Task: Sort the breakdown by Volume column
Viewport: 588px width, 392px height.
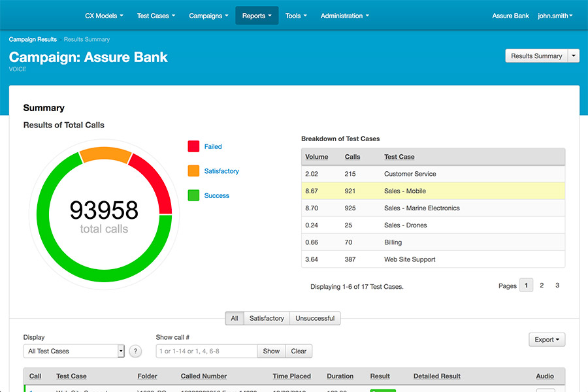Action: (317, 157)
